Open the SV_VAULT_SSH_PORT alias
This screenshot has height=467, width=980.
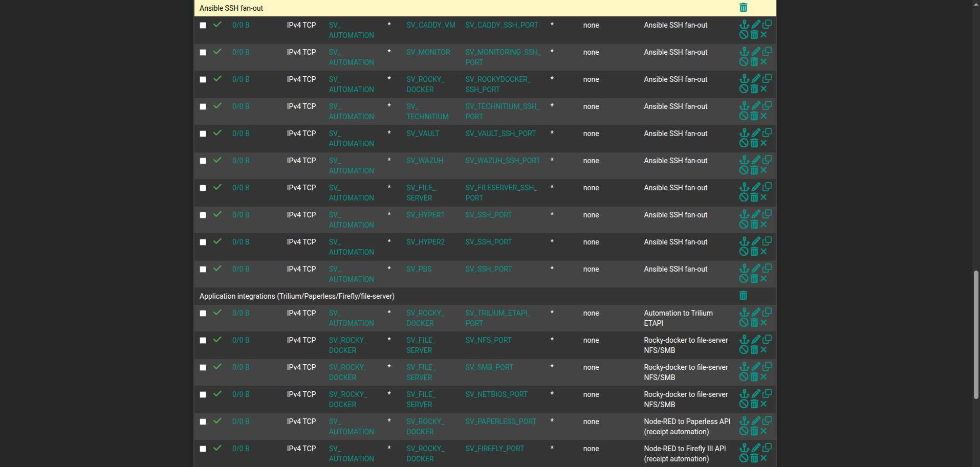click(x=500, y=134)
